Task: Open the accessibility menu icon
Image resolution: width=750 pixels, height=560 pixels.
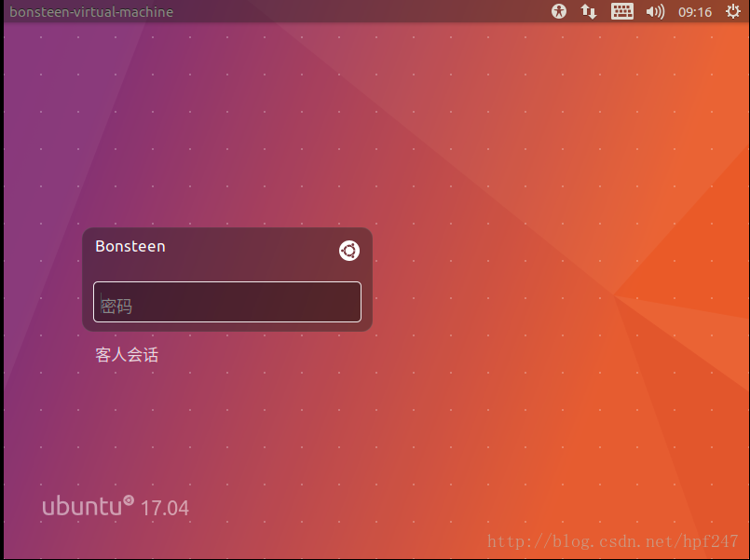Action: (x=559, y=12)
